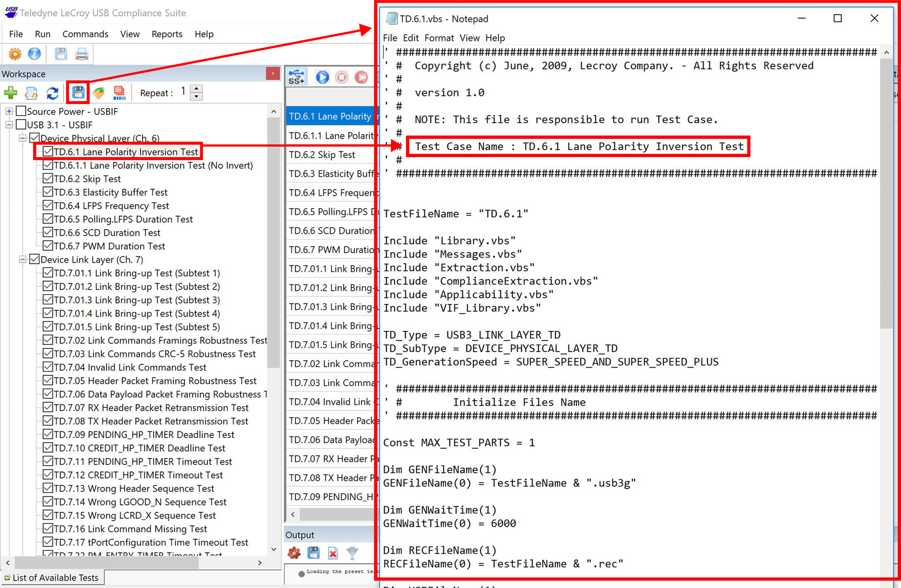The image size is (901, 588).
Task: Collapse the Device Physical Layer (Ch. 6) node
Action: click(x=22, y=138)
